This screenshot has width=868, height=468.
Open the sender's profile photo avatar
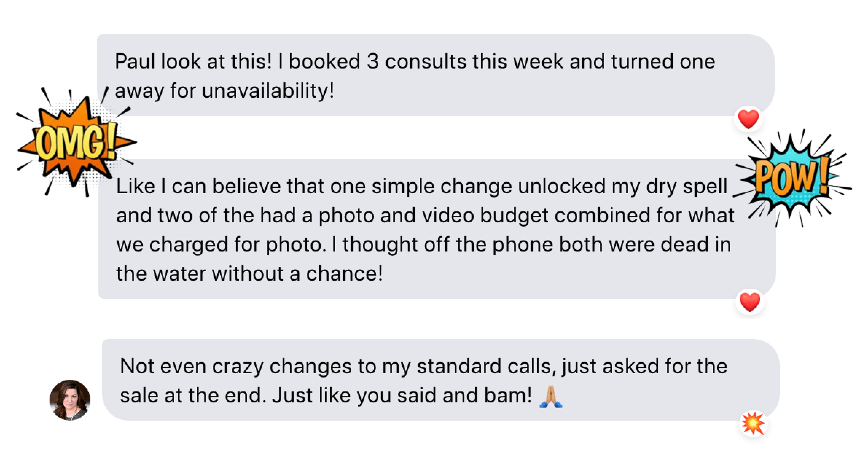(70, 400)
